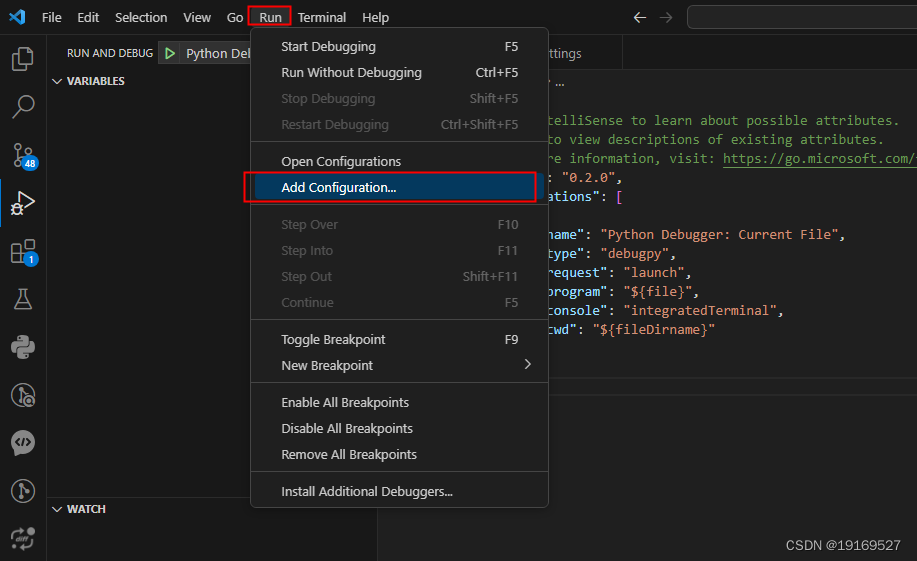Open the Terminal menu
The image size is (917, 561).
click(x=322, y=18)
